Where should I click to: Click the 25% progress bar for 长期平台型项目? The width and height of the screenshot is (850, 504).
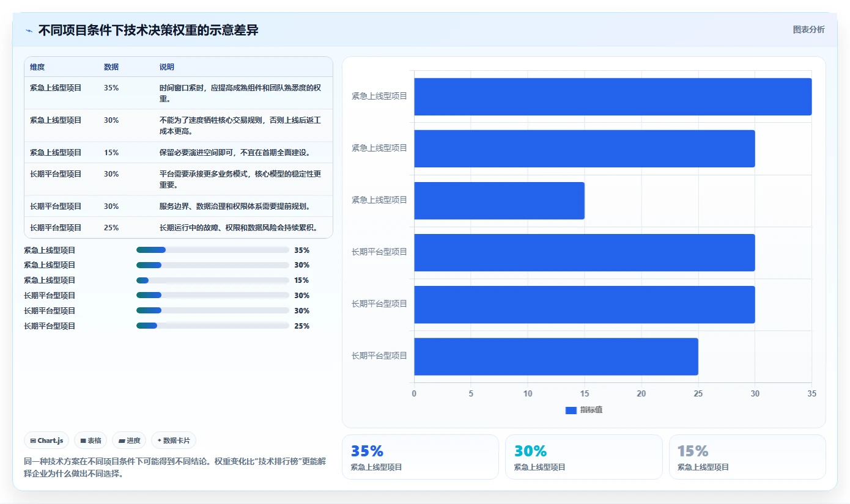[x=213, y=326]
